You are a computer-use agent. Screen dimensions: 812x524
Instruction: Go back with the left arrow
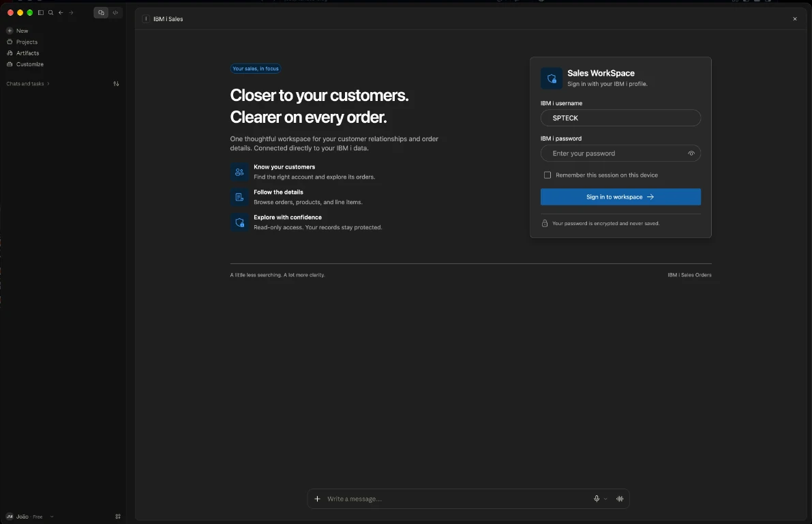61,12
